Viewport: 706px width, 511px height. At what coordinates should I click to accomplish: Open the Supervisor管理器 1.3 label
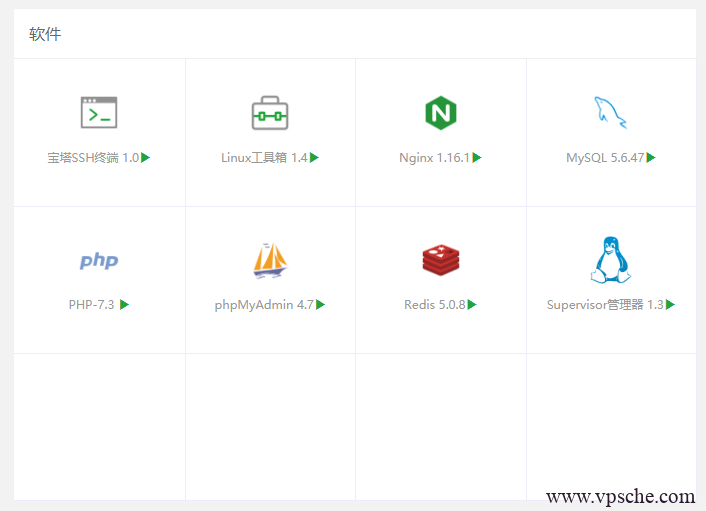[x=605, y=305]
